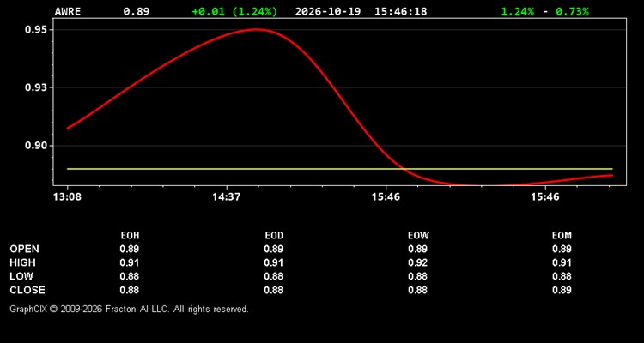Click the EOM close value 0.89
Viewport: 644px width, 343px height.
pos(562,290)
